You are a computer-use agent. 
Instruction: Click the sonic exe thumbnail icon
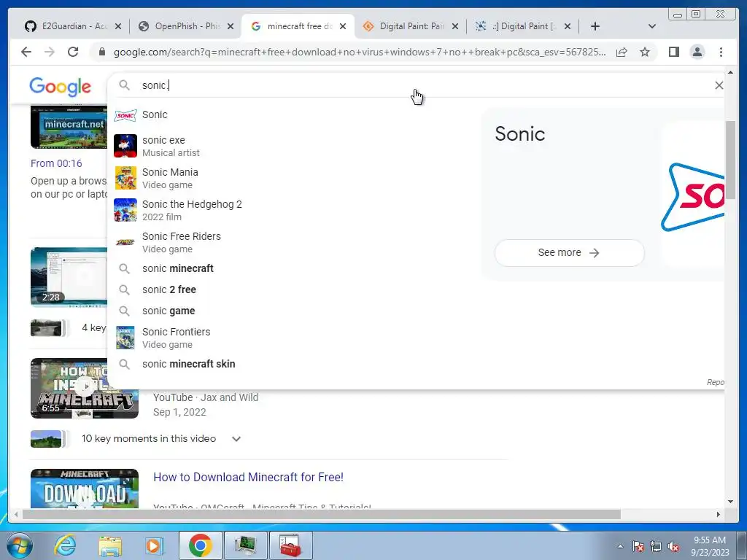click(125, 146)
